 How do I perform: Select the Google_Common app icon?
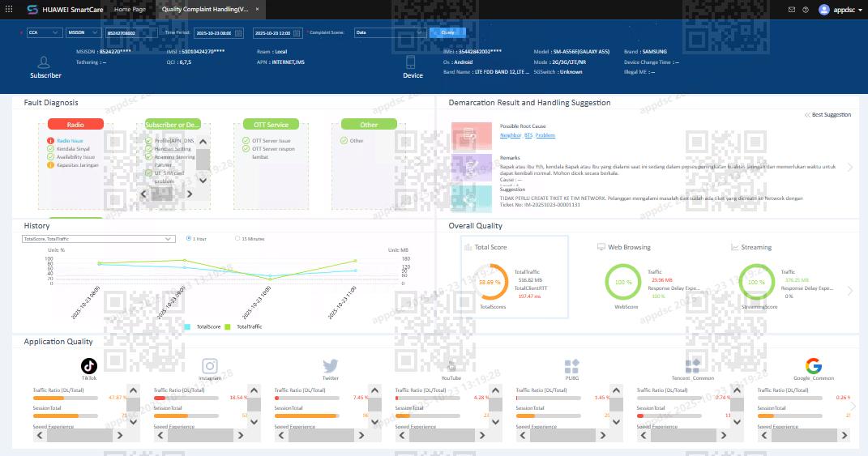pos(813,366)
